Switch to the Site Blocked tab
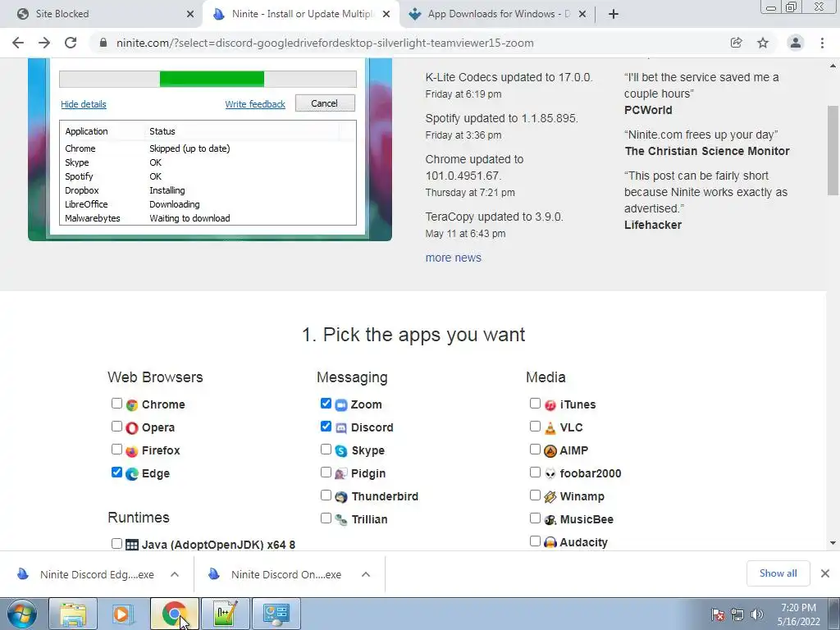Image resolution: width=840 pixels, height=630 pixels. pyautogui.click(x=102, y=14)
